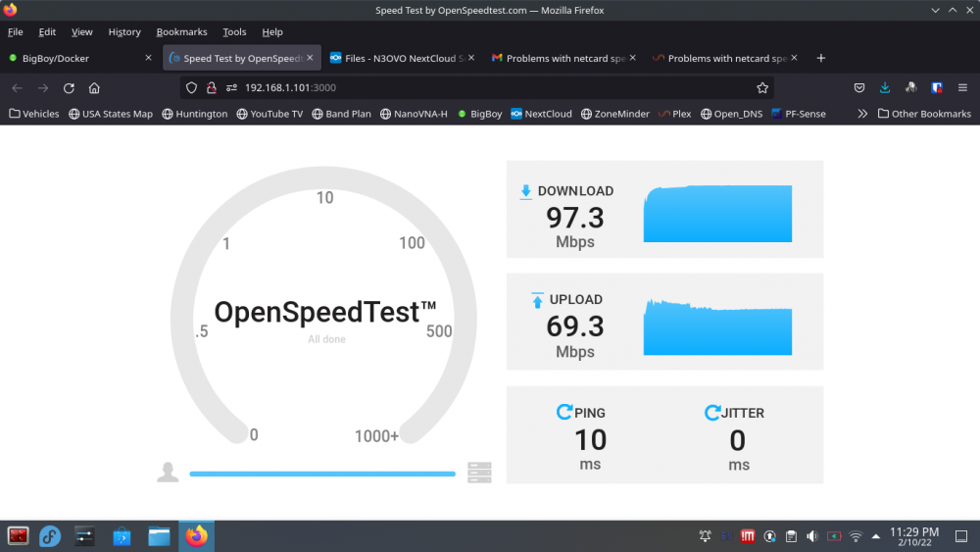
Task: Open the clock showing 11:29 PM
Action: 914,536
